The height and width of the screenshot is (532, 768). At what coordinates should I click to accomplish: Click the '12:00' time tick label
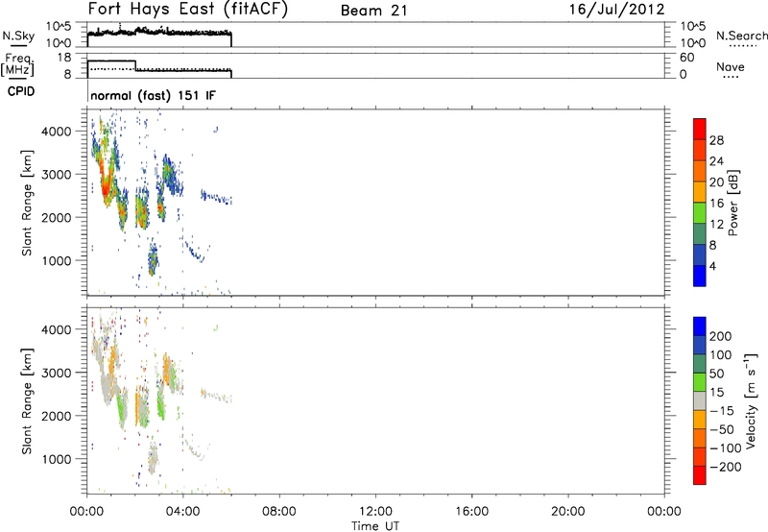click(x=375, y=512)
